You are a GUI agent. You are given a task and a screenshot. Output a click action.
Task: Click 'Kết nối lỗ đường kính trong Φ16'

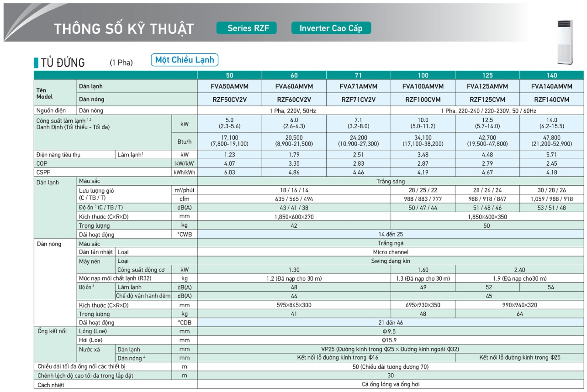coord(338,358)
